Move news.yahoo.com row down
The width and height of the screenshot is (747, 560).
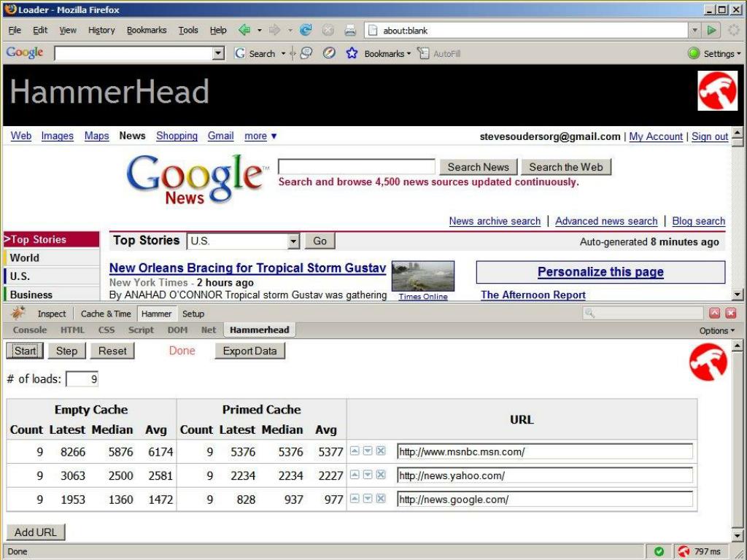tap(368, 474)
